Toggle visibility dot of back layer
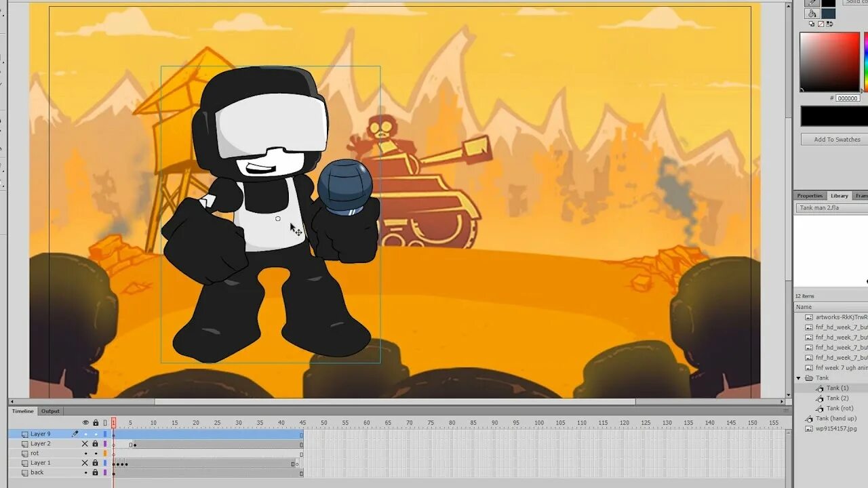Viewport: 868px width, 488px height. pos(85,472)
